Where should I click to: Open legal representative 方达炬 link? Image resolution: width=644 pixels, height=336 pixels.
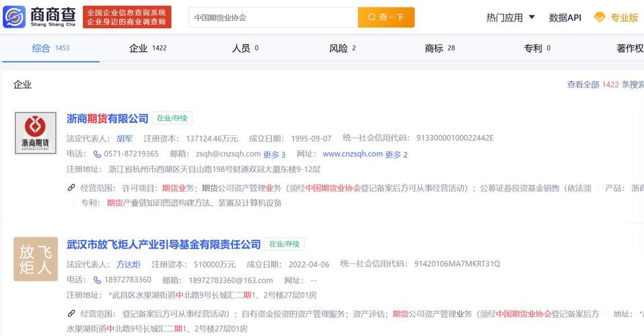(129, 264)
